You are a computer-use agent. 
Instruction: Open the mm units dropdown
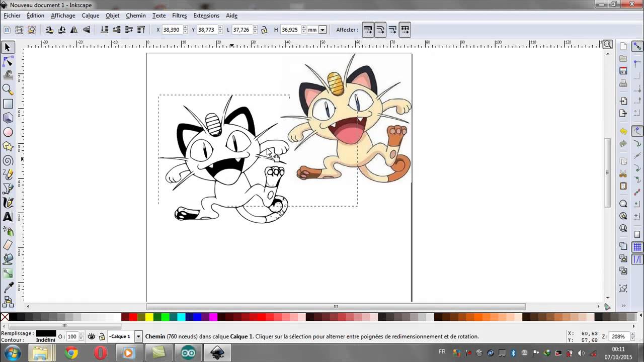pos(323,30)
